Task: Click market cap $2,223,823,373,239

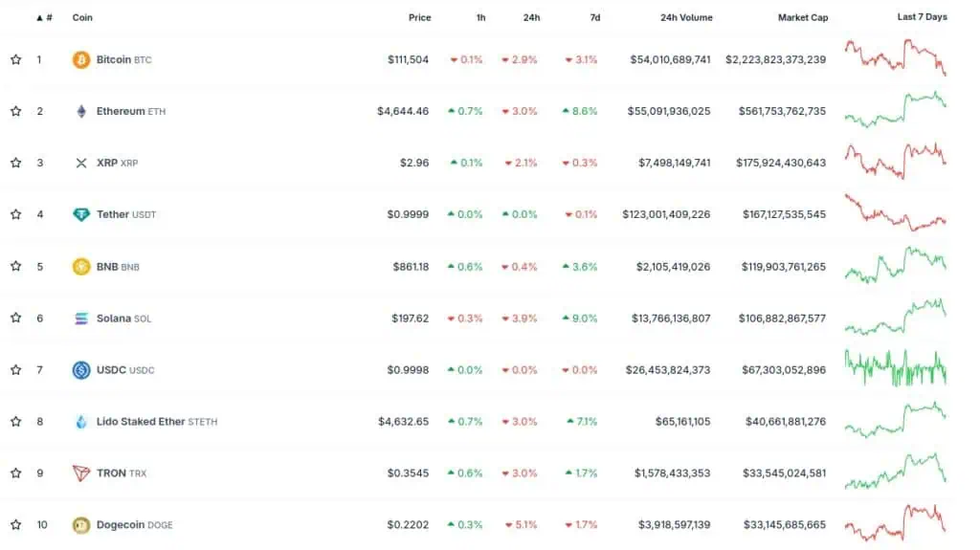Action: click(x=775, y=59)
